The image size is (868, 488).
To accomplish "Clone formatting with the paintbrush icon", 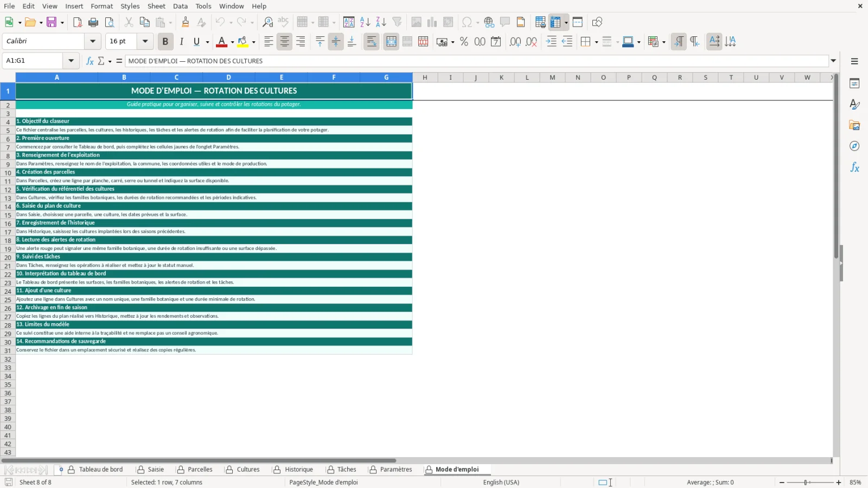I will [x=186, y=22].
